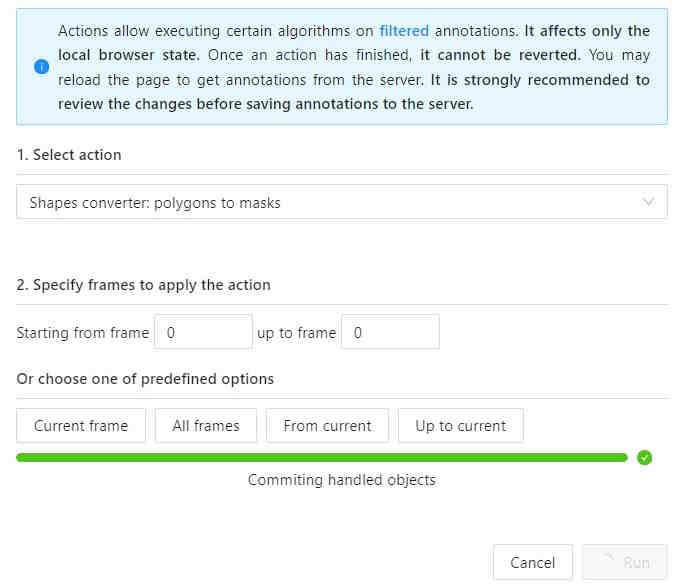
Task: Expand the action list using the chevron arrow
Action: pos(649,203)
